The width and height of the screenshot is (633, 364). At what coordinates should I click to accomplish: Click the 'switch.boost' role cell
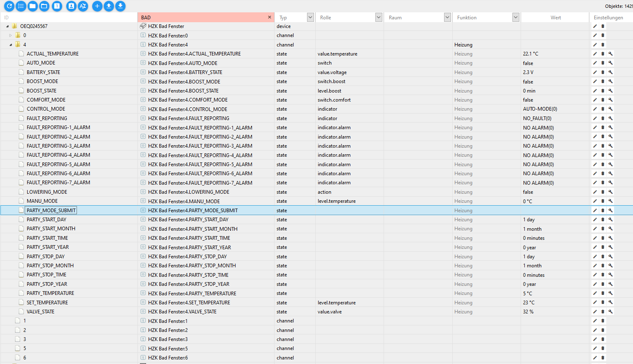(331, 81)
